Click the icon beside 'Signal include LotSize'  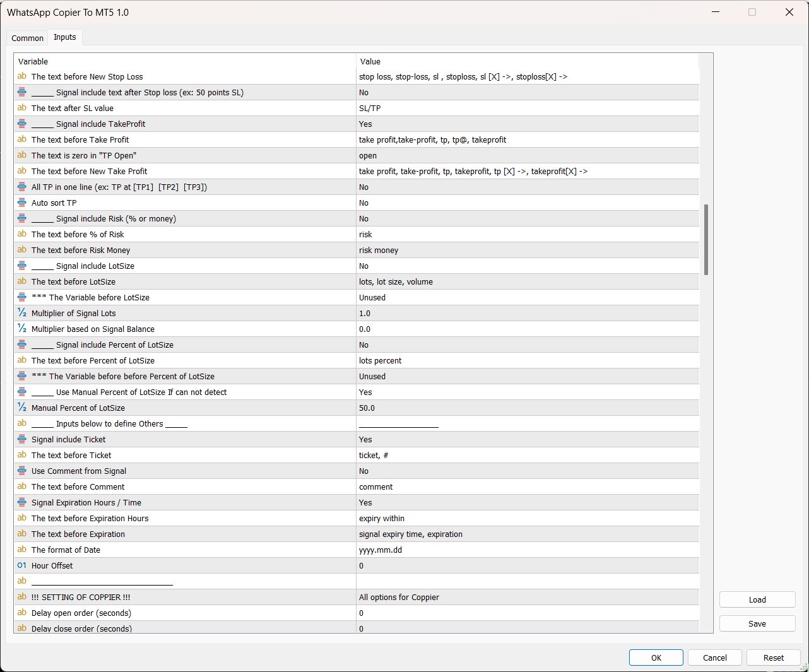pyautogui.click(x=22, y=266)
